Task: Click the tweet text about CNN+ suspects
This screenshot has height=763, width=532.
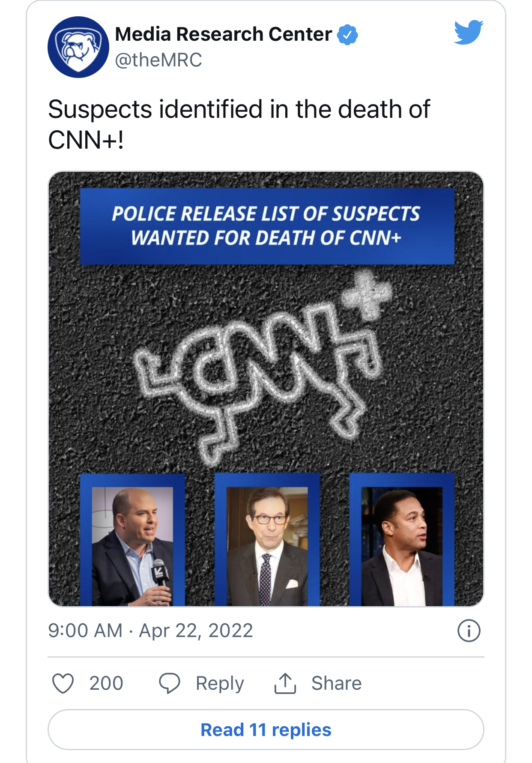Action: [239, 124]
